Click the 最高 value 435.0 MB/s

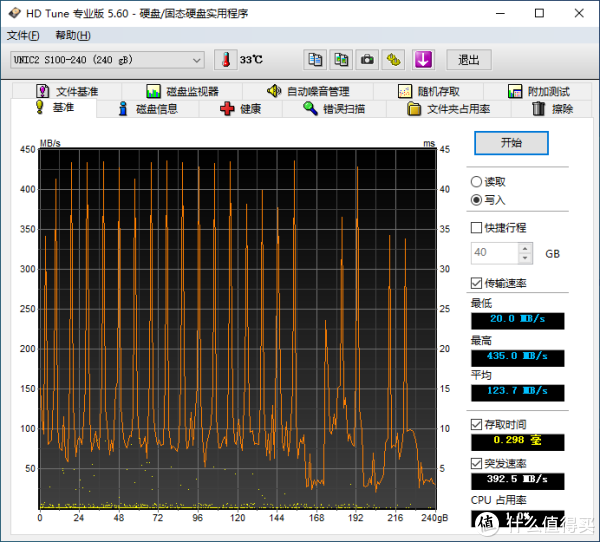point(517,358)
